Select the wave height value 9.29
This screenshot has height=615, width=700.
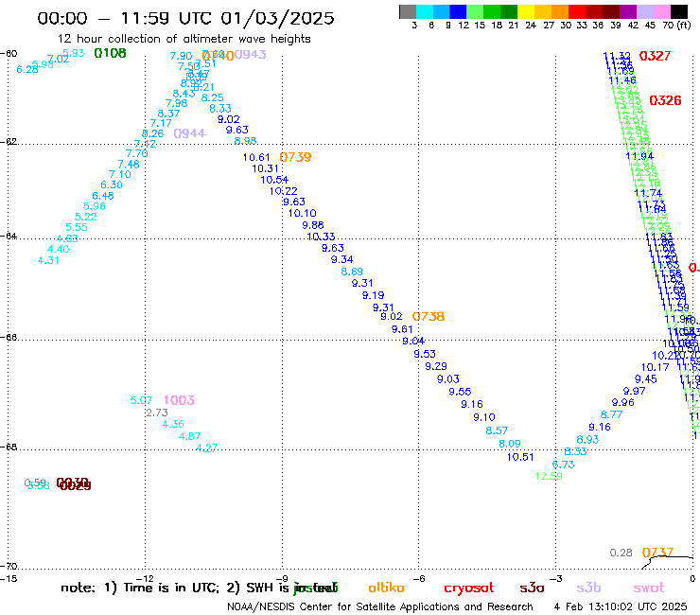point(436,366)
